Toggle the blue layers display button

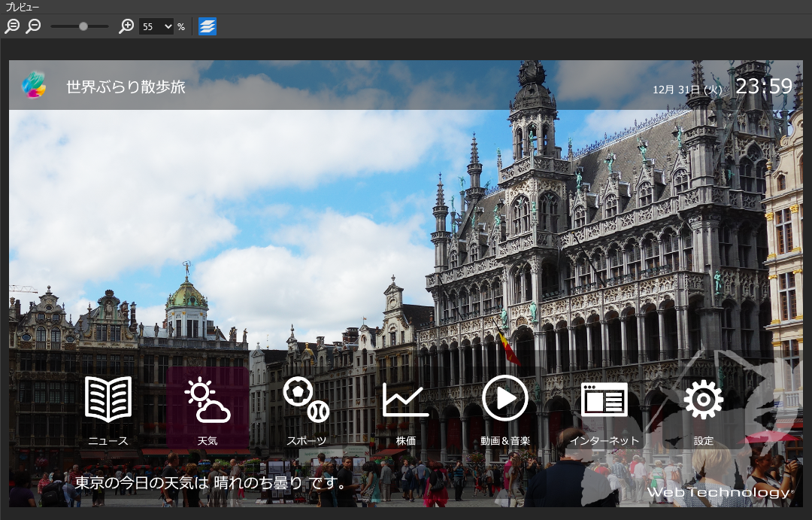[208, 26]
